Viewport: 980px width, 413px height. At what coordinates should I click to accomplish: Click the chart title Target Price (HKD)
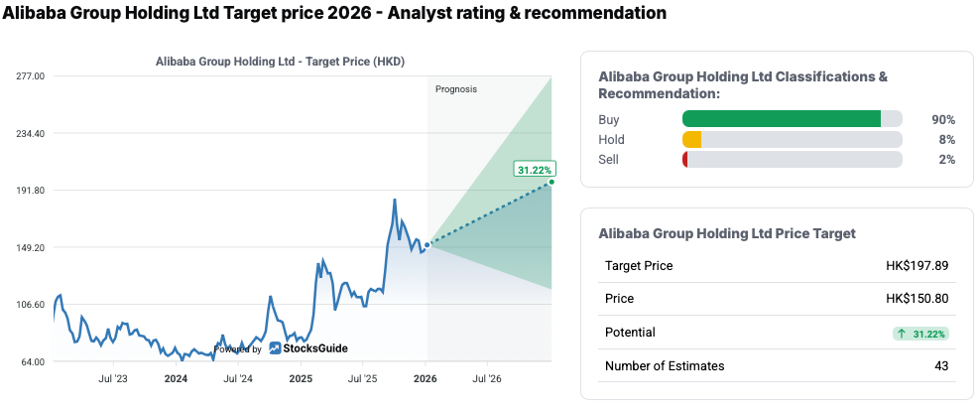(280, 62)
